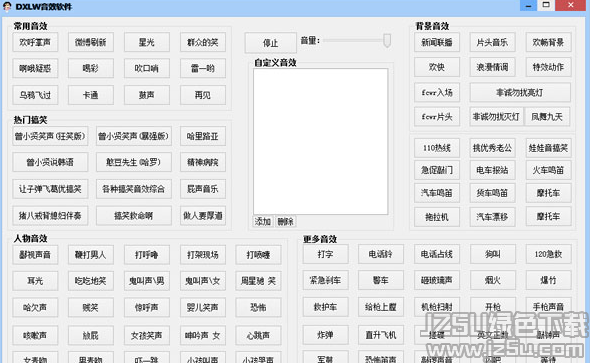
Task: Play the 120急救 ambulance sound
Action: click(548, 254)
